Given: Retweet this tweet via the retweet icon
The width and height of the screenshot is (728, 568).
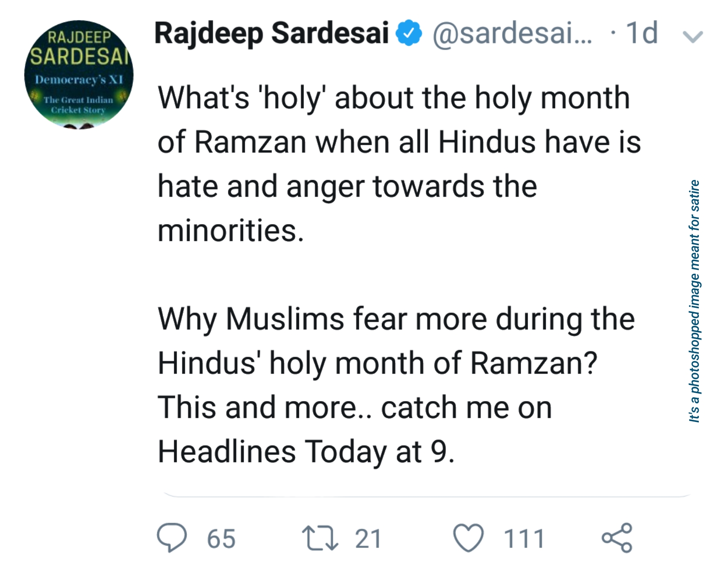Looking at the screenshot, I should (320, 538).
